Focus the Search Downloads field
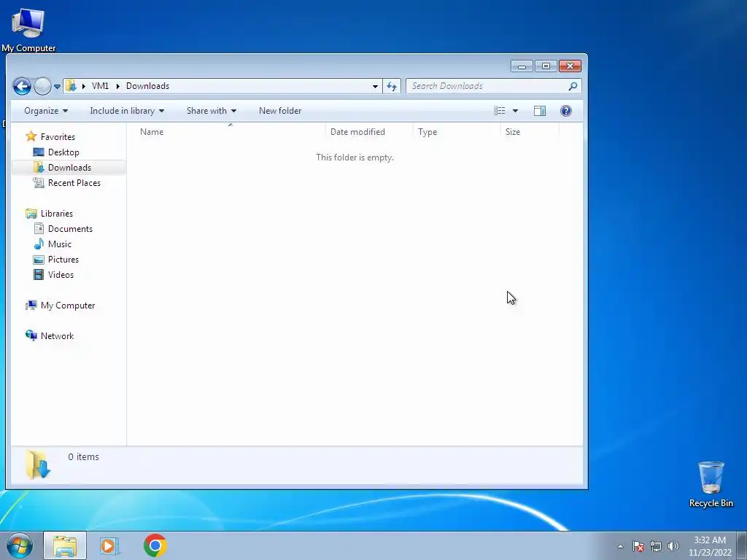 click(494, 86)
